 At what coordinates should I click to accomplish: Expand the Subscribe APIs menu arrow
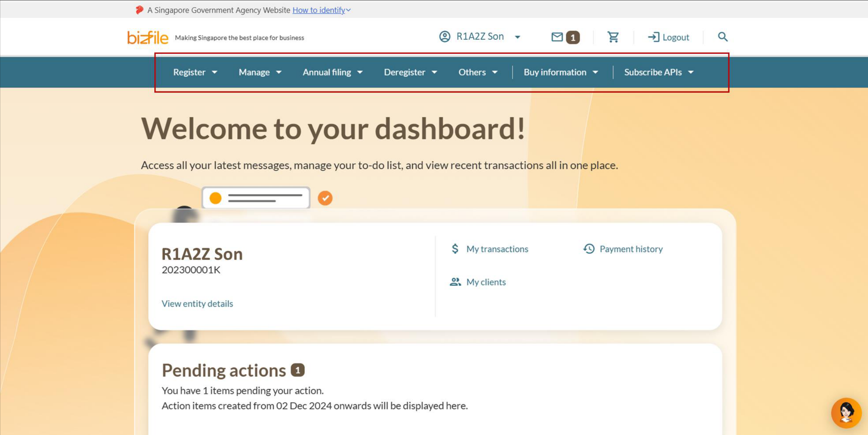691,72
